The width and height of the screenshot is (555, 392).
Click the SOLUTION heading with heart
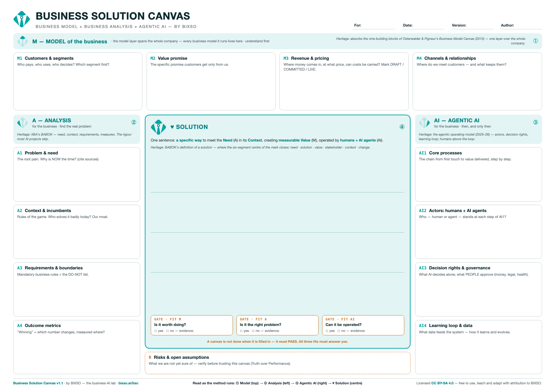189,127
